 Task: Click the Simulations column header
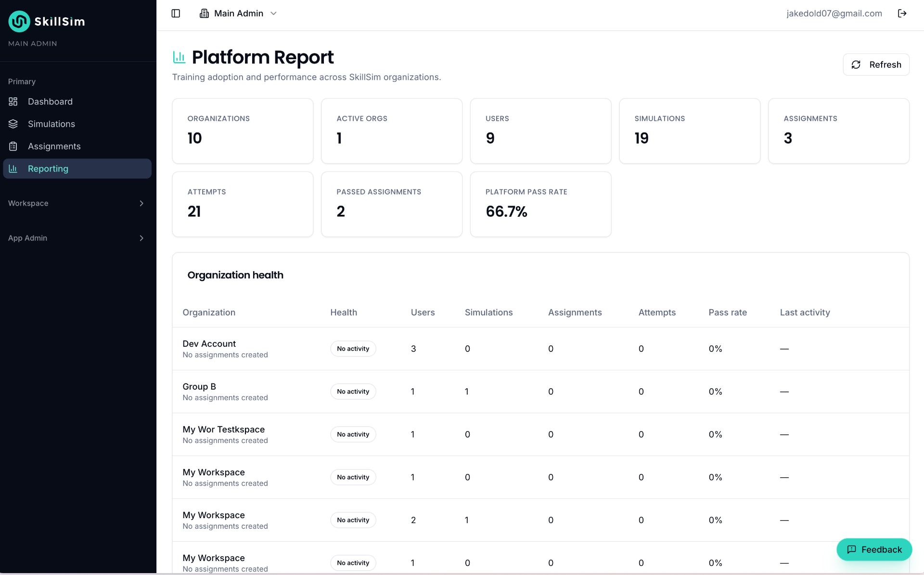pyautogui.click(x=488, y=313)
